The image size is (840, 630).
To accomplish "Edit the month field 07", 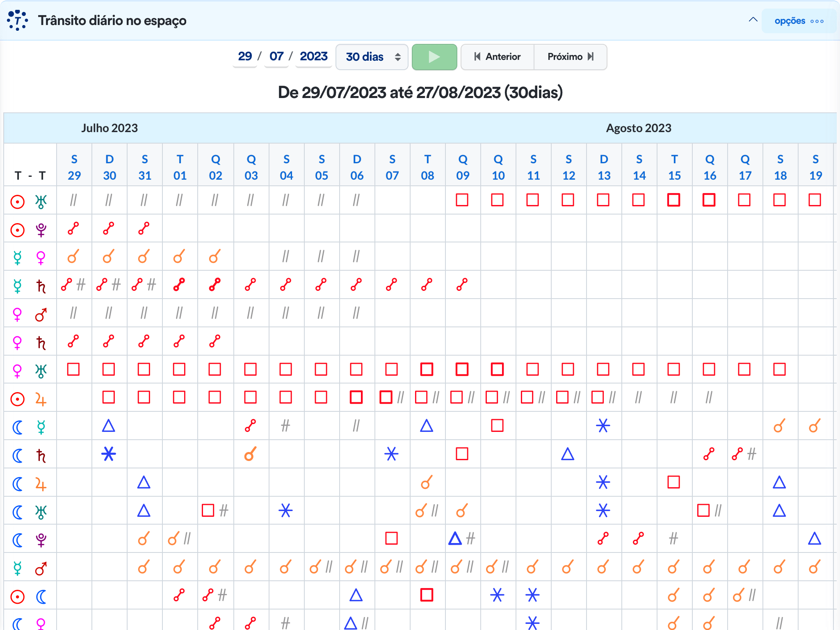I will [276, 56].
